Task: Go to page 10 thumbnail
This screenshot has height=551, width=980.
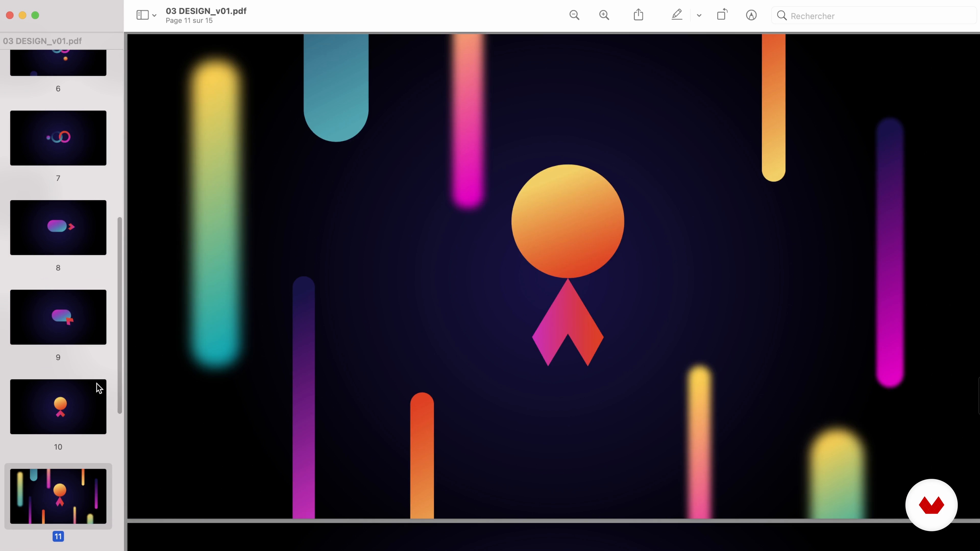Action: pos(58,407)
